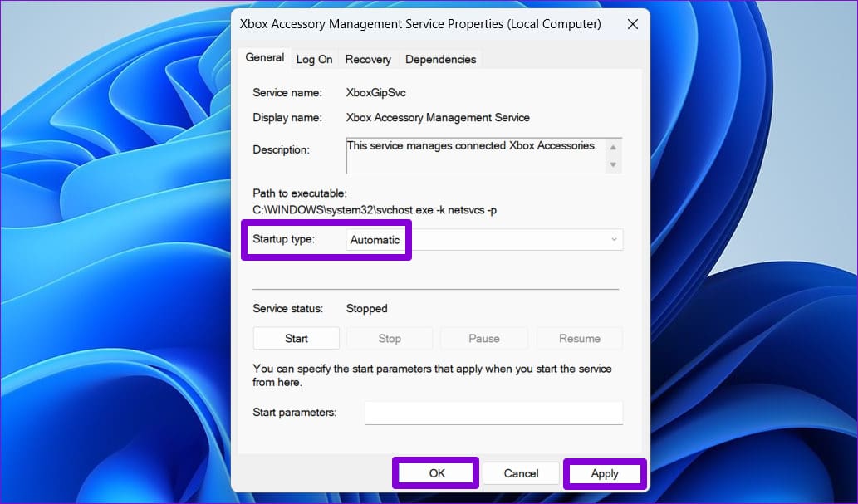Click the "Start parameters:" label
This screenshot has width=858, height=504.
pyautogui.click(x=294, y=412)
